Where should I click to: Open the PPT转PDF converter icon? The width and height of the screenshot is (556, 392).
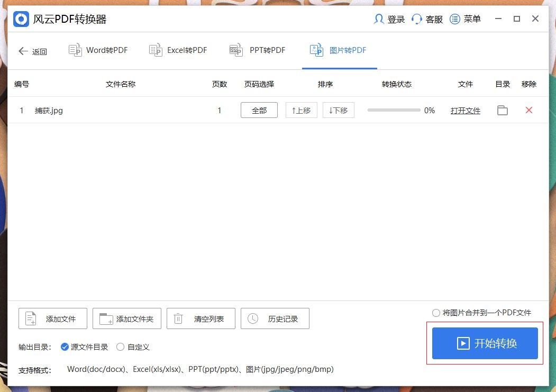(x=236, y=49)
